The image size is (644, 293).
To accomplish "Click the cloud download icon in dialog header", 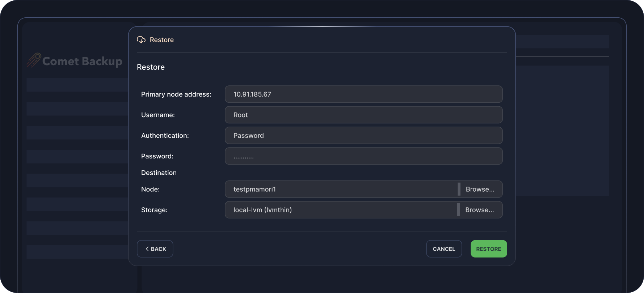I will coord(141,40).
